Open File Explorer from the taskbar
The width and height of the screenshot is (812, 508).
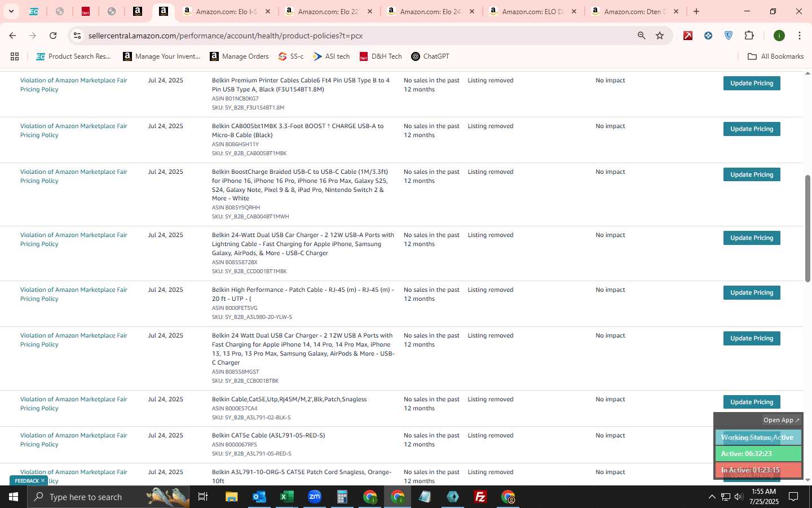point(232,497)
